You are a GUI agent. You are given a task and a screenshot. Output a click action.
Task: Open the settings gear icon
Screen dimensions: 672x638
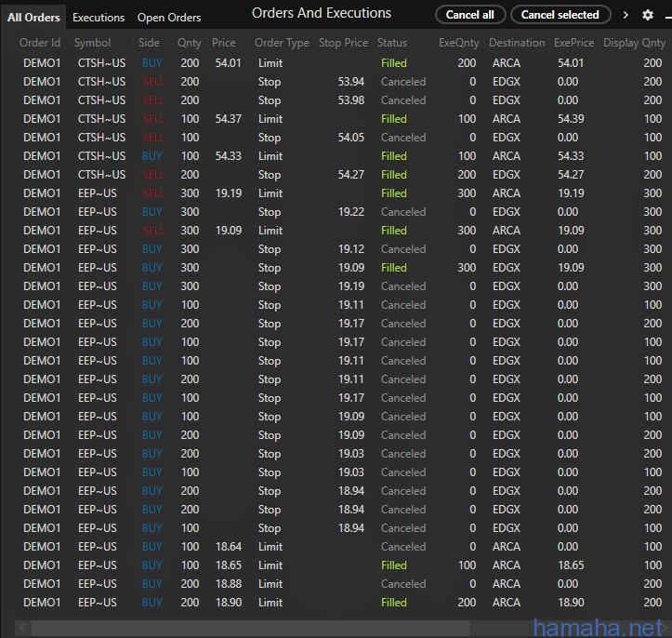pyautogui.click(x=648, y=15)
